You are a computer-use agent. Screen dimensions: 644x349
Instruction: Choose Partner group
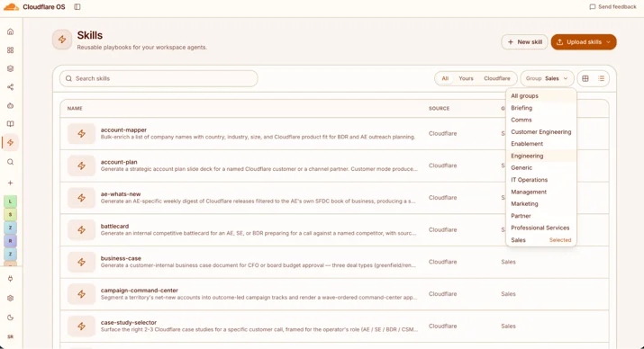[x=541, y=216]
